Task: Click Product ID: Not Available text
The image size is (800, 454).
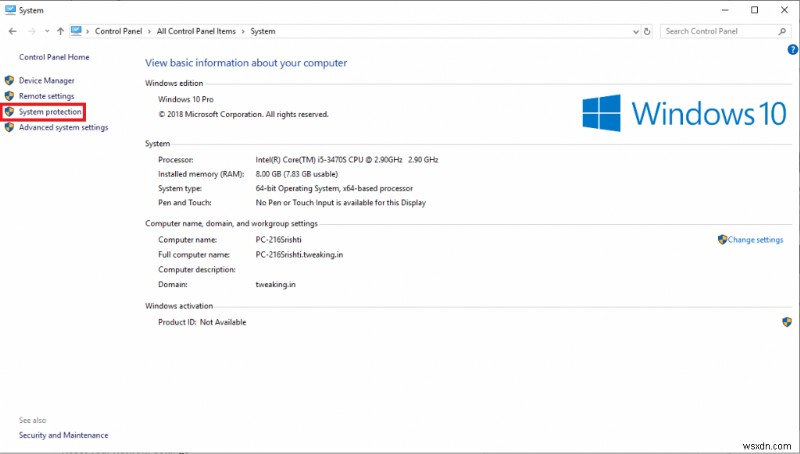Action: pos(202,322)
